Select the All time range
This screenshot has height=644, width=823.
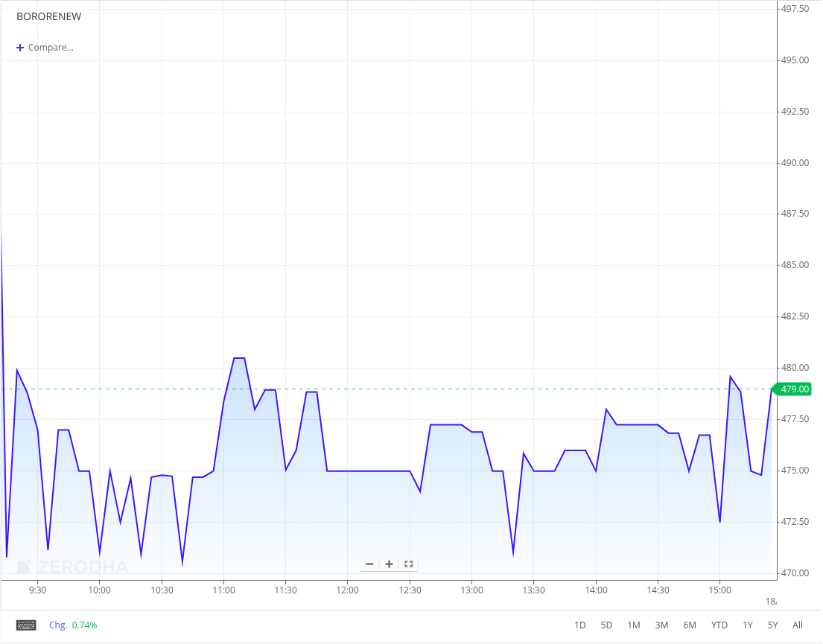pos(798,625)
